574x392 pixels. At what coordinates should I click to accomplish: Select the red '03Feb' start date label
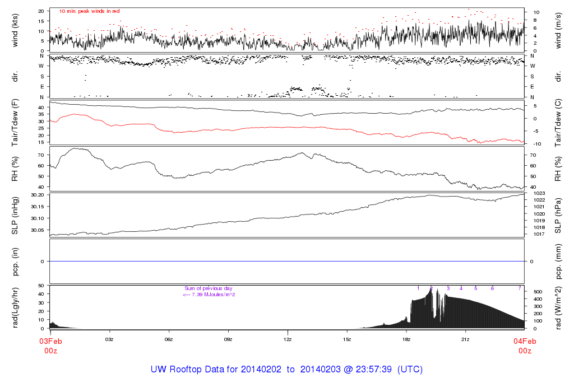[x=50, y=342]
